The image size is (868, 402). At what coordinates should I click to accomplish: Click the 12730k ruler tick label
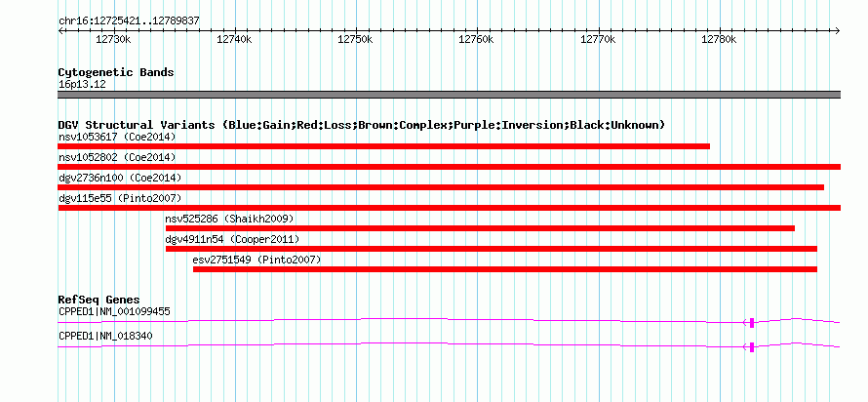click(x=113, y=39)
